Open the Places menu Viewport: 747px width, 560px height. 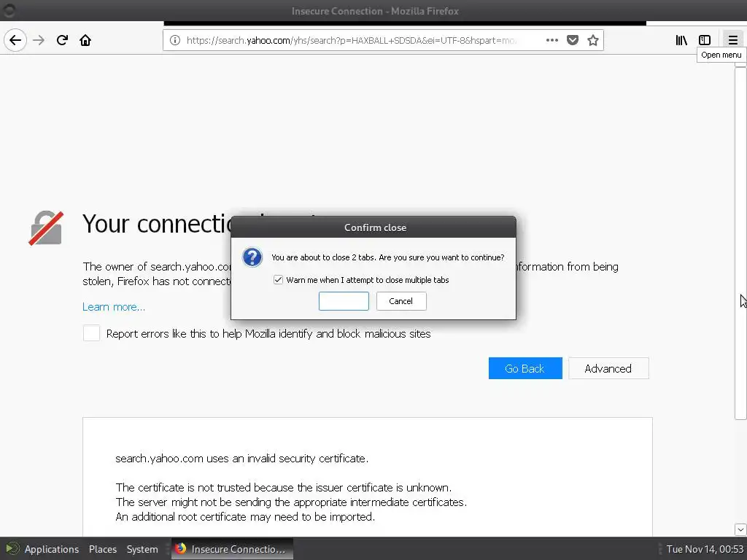(x=102, y=549)
